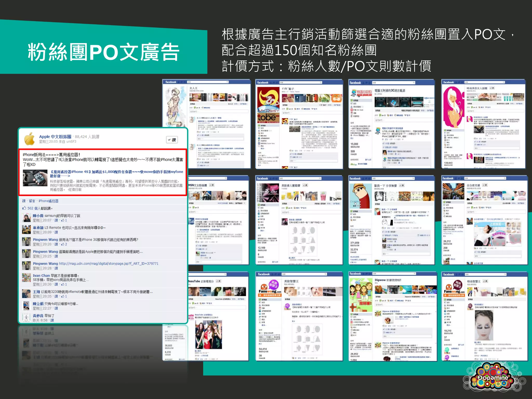Click thumbs-up count on 陳小葵's comment
This screenshot has height=399, width=532.
(64, 220)
